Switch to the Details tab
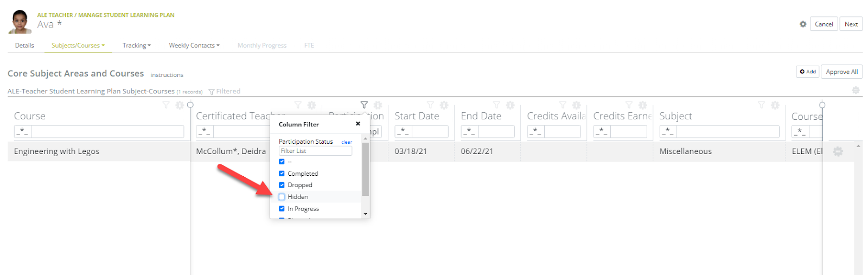Viewport: 868px width, 275px height. (x=24, y=46)
